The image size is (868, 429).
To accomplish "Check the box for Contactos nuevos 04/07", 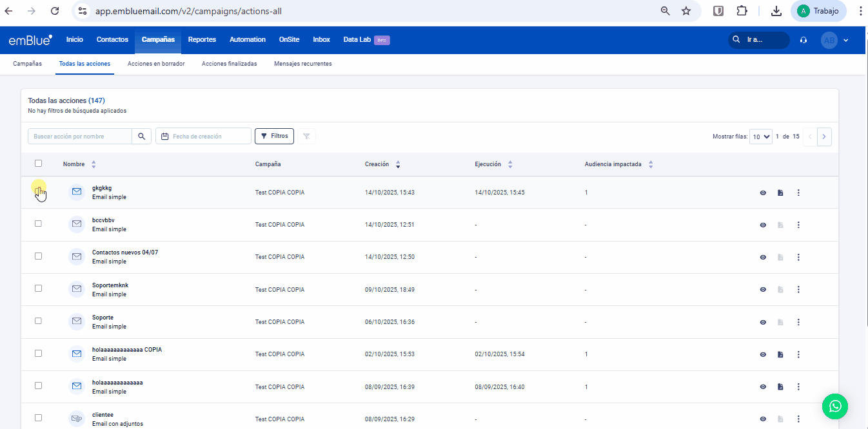I will point(38,256).
